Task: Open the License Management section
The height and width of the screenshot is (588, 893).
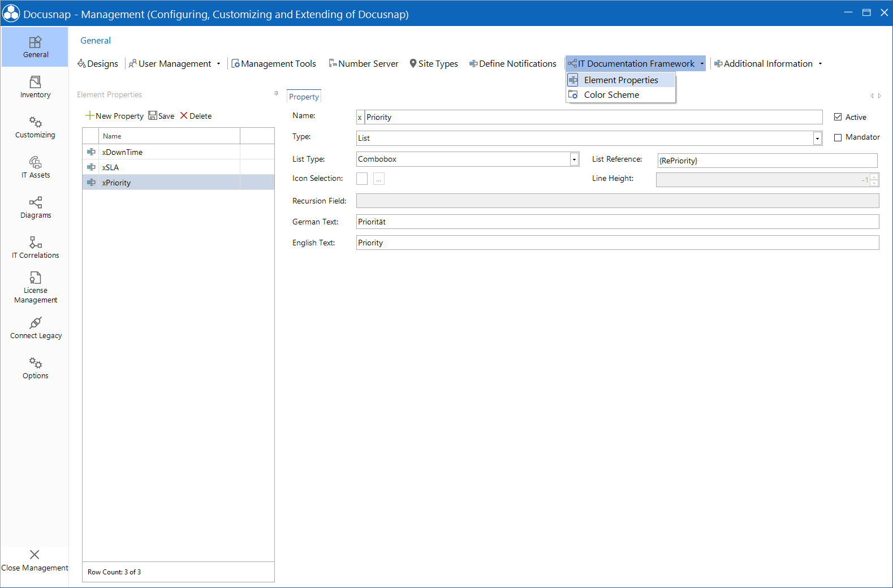Action: [35, 288]
